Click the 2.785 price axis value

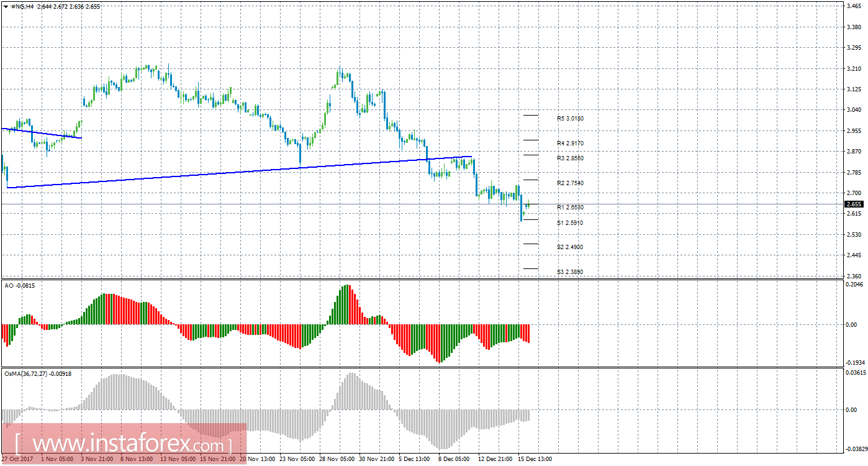[854, 172]
